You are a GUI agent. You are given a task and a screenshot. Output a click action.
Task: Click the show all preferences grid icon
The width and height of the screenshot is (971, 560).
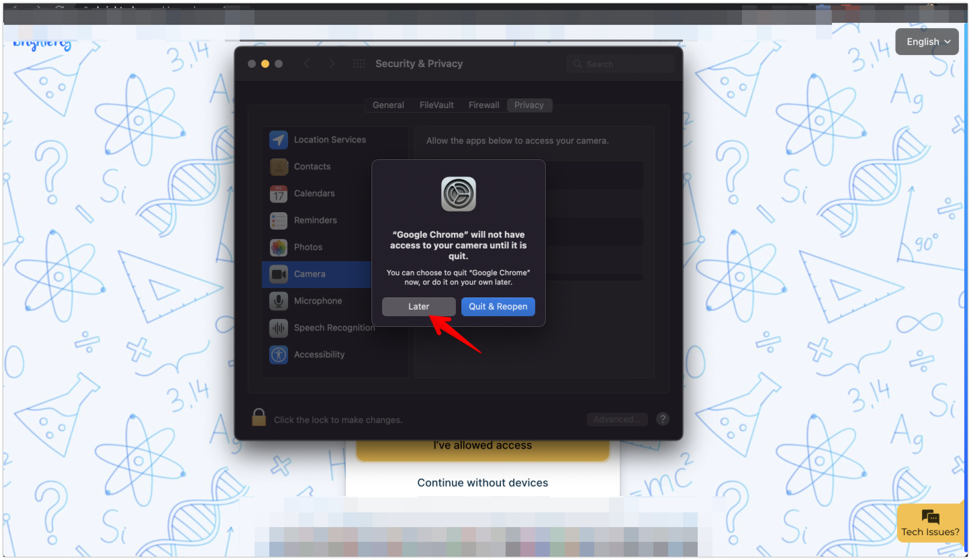tap(359, 64)
